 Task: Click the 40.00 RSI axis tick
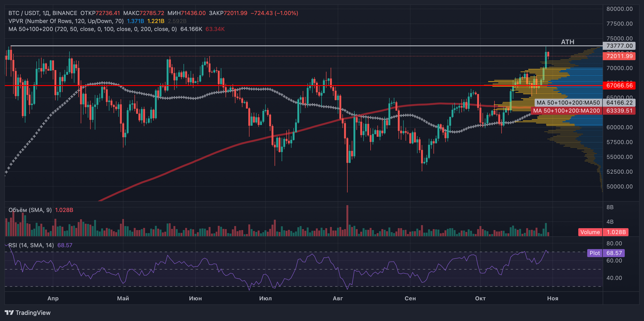pyautogui.click(x=614, y=278)
